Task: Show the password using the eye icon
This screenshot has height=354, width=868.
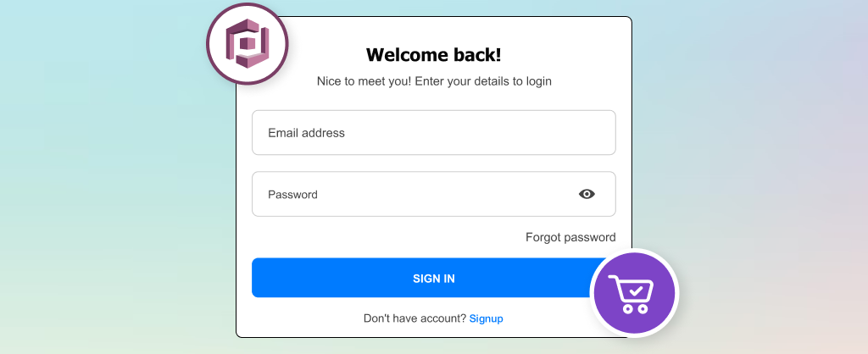Action: coord(587,194)
